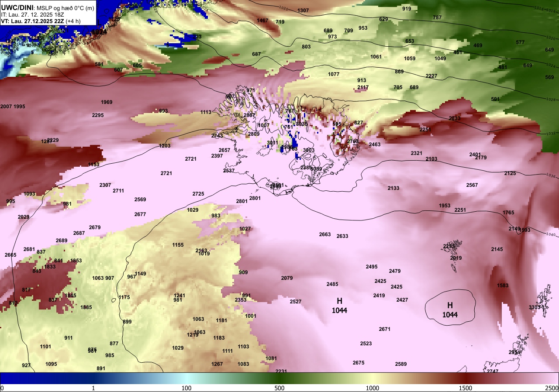Click the map value 2569

(140, 199)
